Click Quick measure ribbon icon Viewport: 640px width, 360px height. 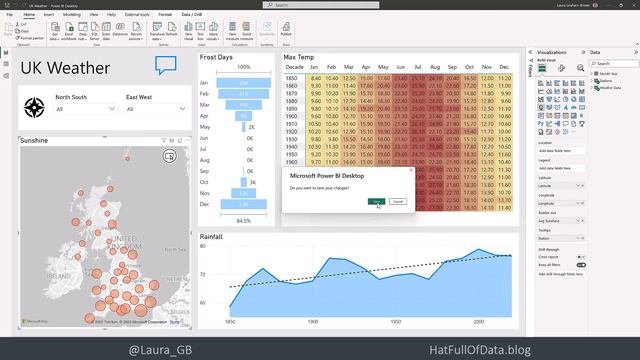[246, 31]
